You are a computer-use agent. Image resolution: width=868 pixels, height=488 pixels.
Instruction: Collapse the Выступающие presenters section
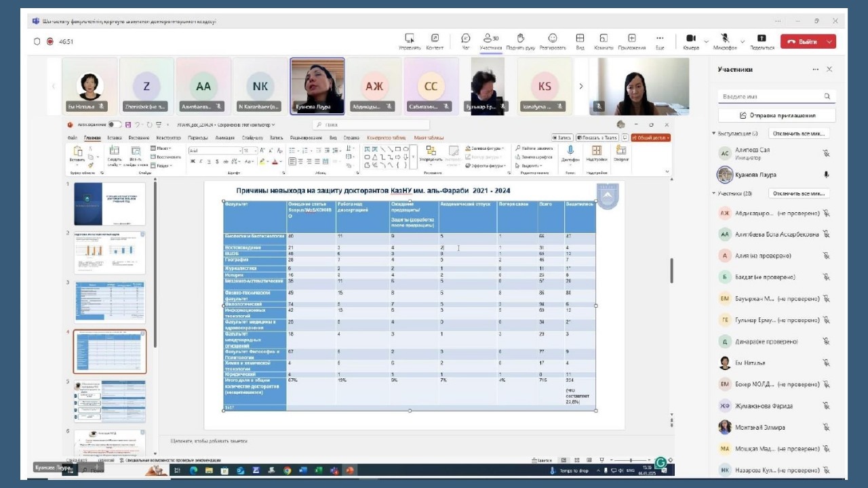tap(714, 134)
